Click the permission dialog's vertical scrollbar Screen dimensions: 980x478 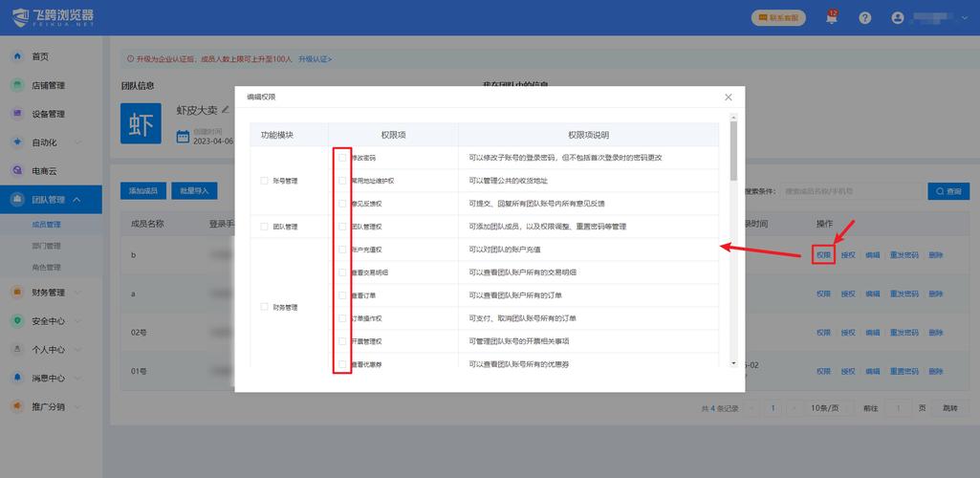[x=733, y=153]
